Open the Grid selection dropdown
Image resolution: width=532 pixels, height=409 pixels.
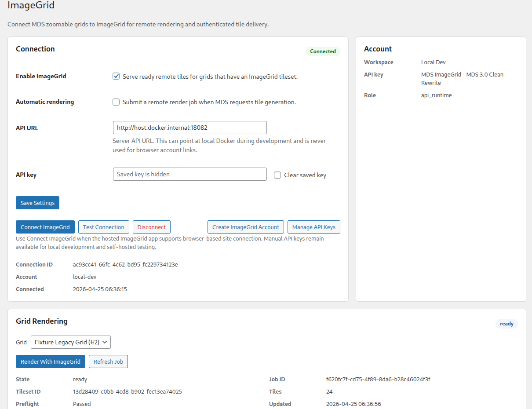tap(71, 342)
